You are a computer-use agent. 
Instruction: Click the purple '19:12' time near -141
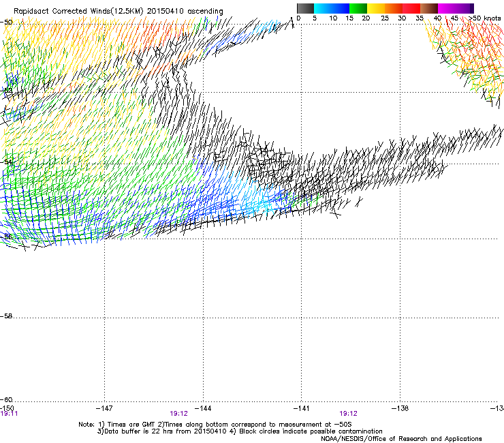(349, 414)
